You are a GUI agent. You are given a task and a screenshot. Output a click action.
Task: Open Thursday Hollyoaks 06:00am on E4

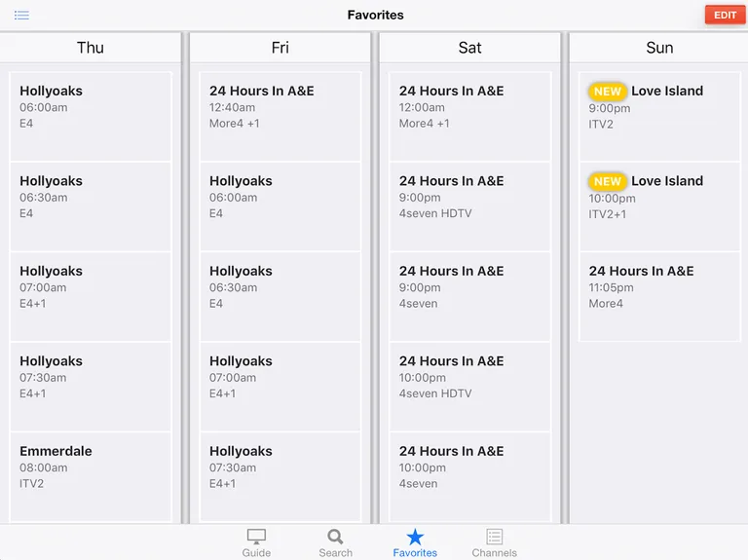[x=91, y=116]
